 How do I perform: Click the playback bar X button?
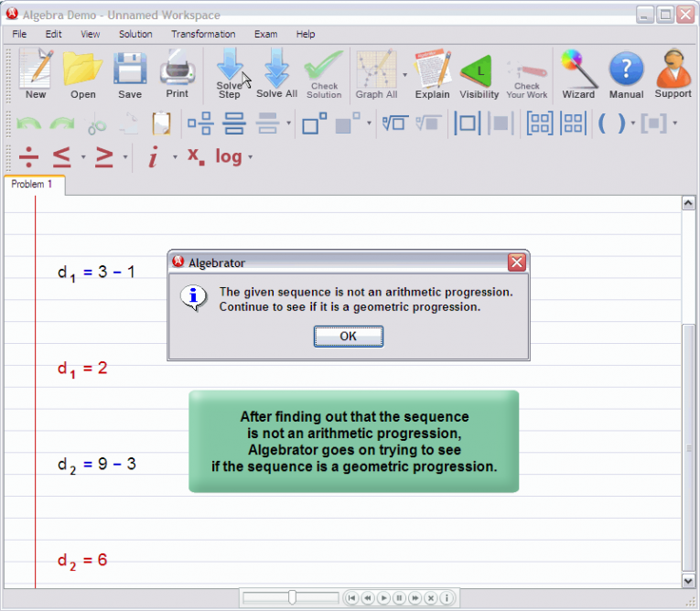click(x=430, y=597)
